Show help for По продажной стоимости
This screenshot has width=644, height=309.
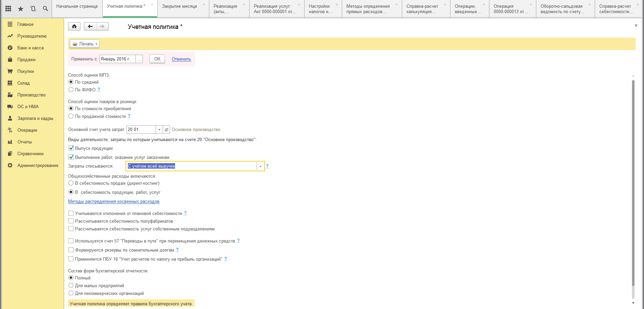(x=129, y=116)
